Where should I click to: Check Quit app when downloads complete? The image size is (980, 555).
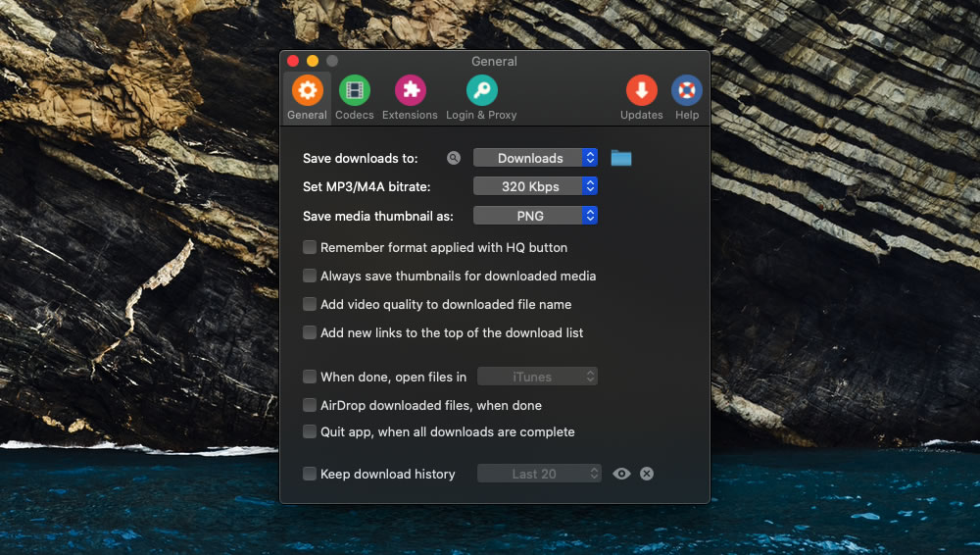click(310, 431)
